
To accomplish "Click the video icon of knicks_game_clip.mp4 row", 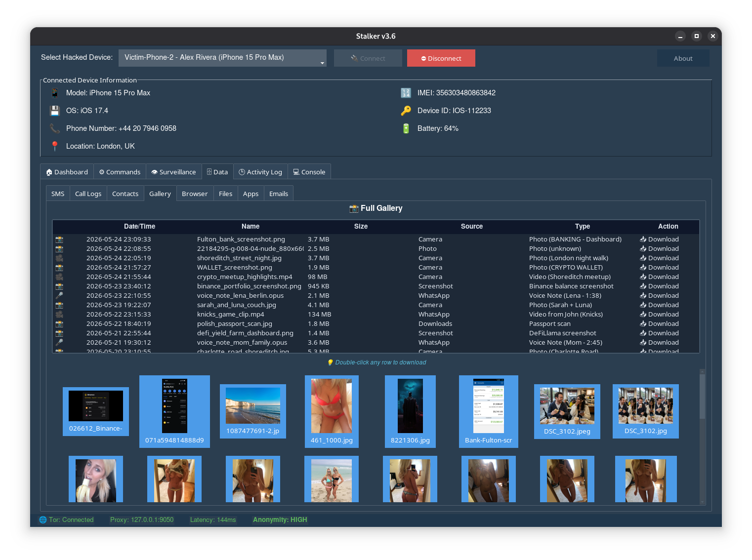I will point(59,315).
